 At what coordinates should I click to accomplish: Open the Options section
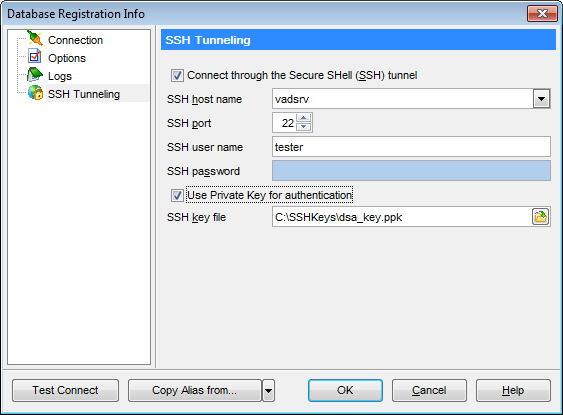coord(67,58)
